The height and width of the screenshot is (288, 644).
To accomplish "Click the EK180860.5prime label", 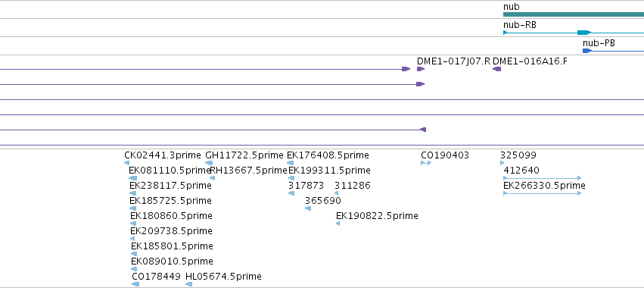I will 171,216.
